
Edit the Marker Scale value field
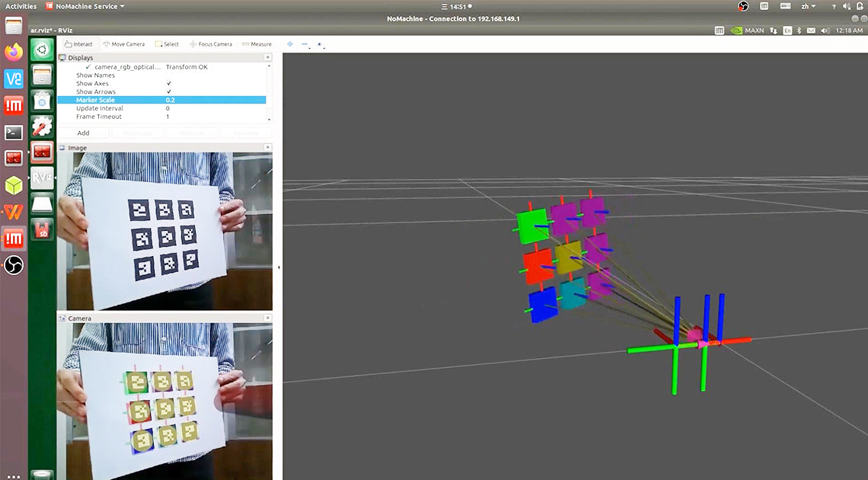coord(213,100)
